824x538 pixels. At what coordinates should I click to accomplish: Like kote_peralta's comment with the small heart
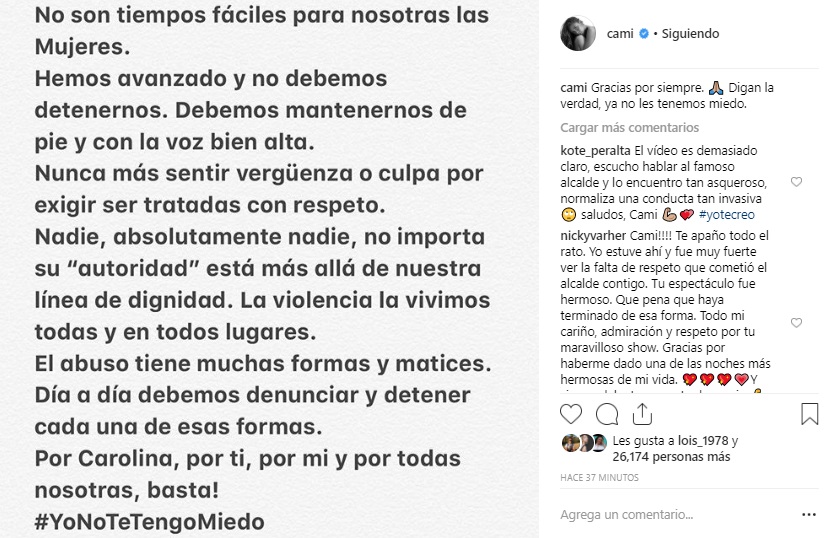(796, 182)
